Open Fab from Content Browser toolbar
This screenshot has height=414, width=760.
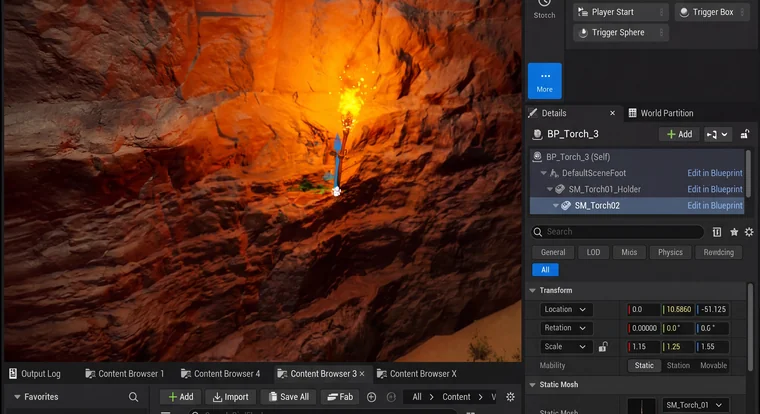click(340, 397)
